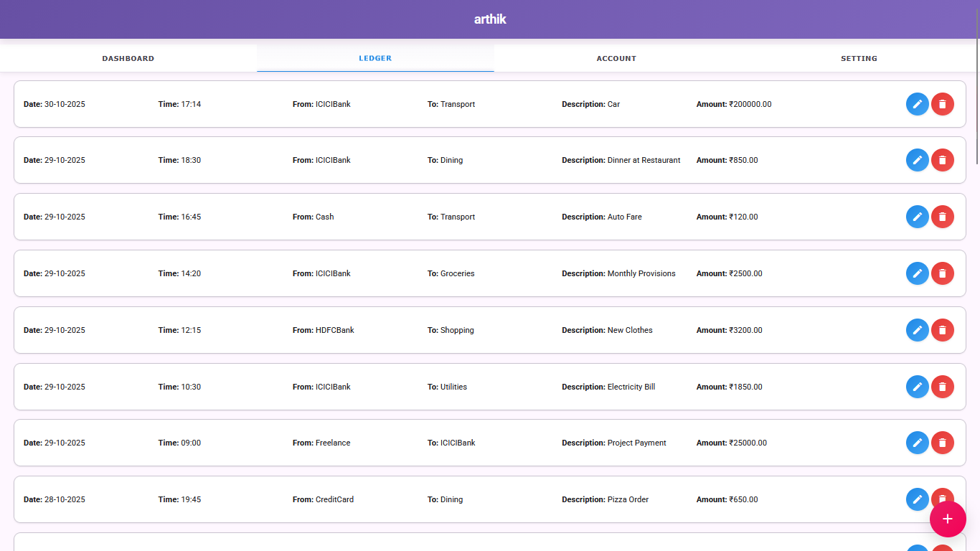Delete the Car transaction entry
This screenshot has height=551, width=980.
[x=942, y=104]
